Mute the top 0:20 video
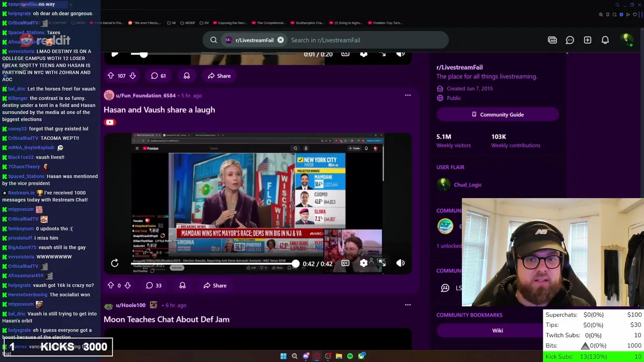This screenshot has height=362, width=644. tap(400, 54)
